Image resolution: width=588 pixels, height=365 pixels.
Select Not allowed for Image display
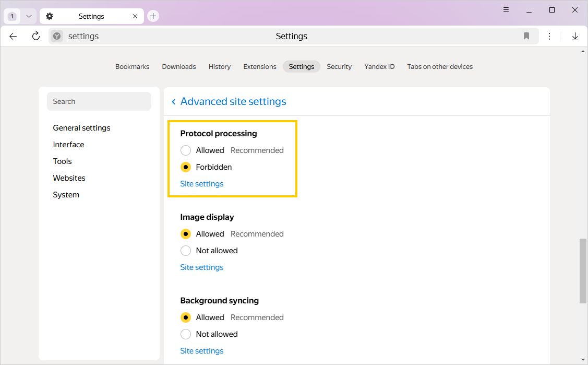(186, 251)
